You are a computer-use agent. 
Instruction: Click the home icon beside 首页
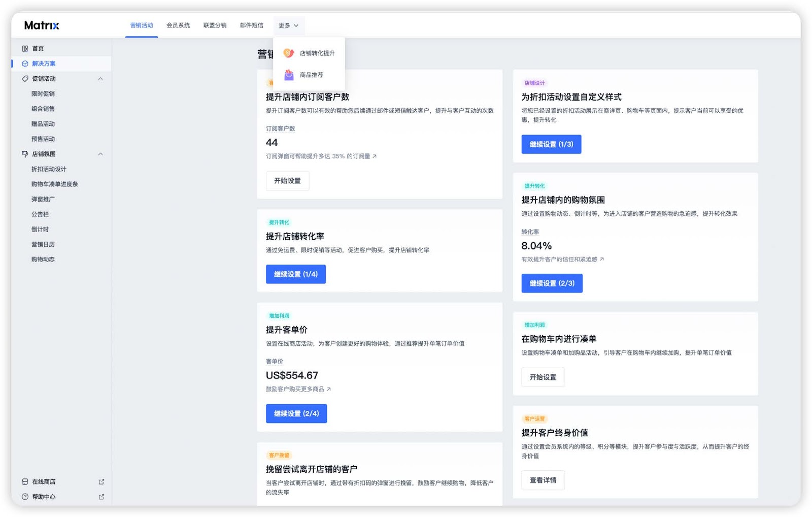point(25,49)
